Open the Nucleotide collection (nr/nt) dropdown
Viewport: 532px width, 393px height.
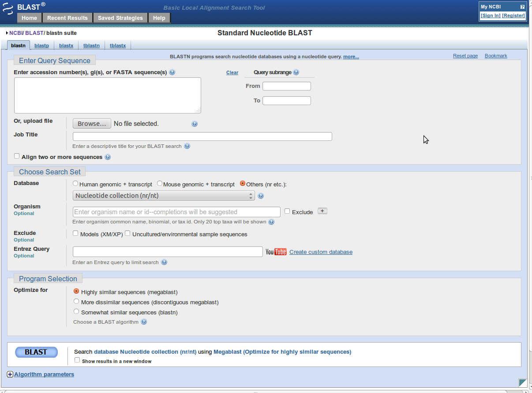(164, 196)
